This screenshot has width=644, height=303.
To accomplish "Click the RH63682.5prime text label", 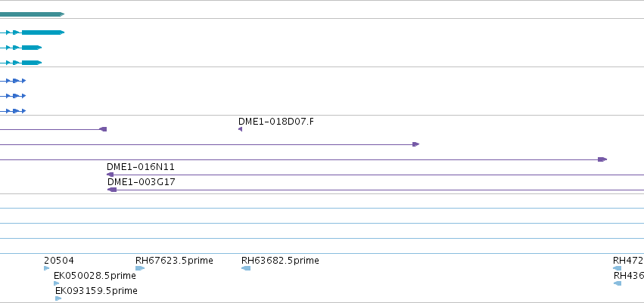I will (280, 261).
